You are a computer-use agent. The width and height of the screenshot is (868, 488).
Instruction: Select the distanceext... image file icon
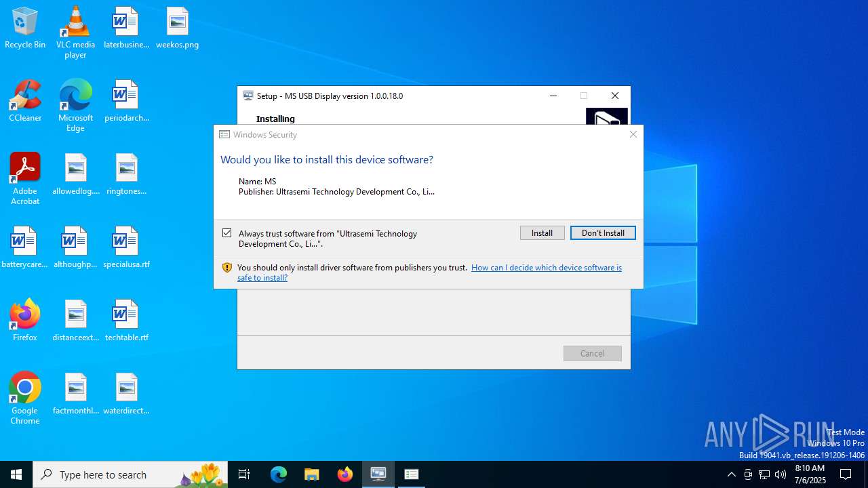click(x=75, y=321)
